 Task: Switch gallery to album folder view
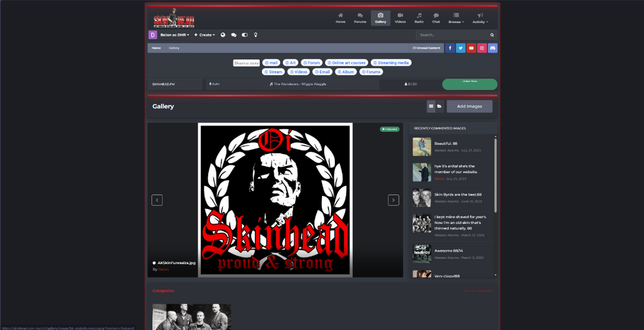pyautogui.click(x=439, y=106)
